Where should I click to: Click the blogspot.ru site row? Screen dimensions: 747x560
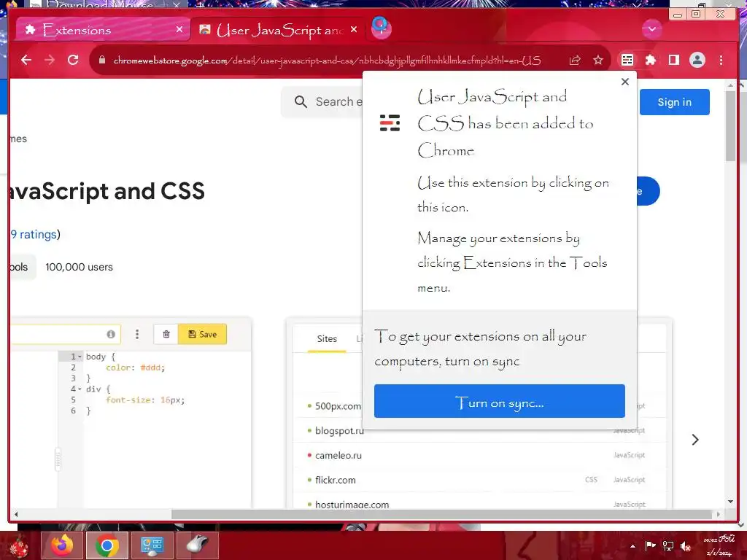point(479,430)
